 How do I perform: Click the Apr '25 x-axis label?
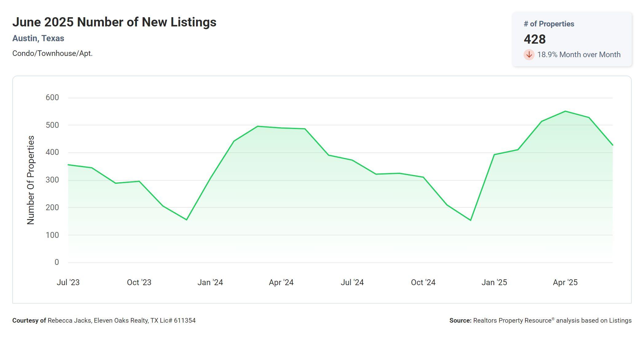click(x=565, y=282)
